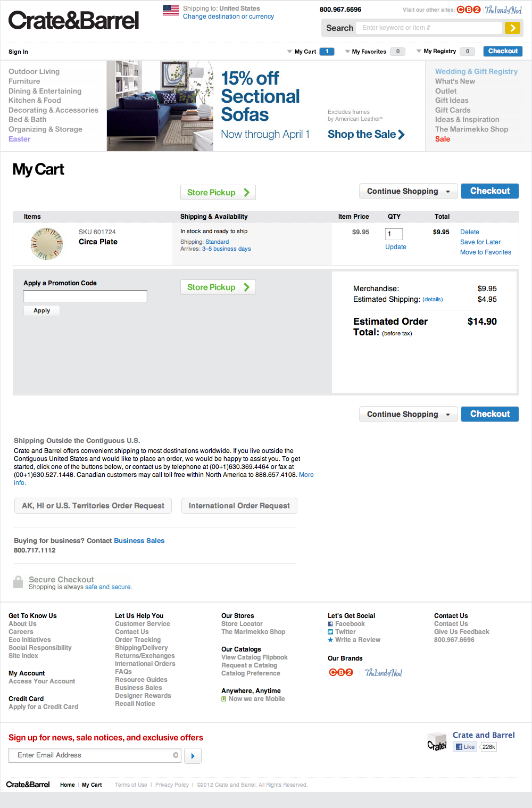Expand the Continue Shopping dropdown
The width and height of the screenshot is (532, 808).
(x=448, y=191)
